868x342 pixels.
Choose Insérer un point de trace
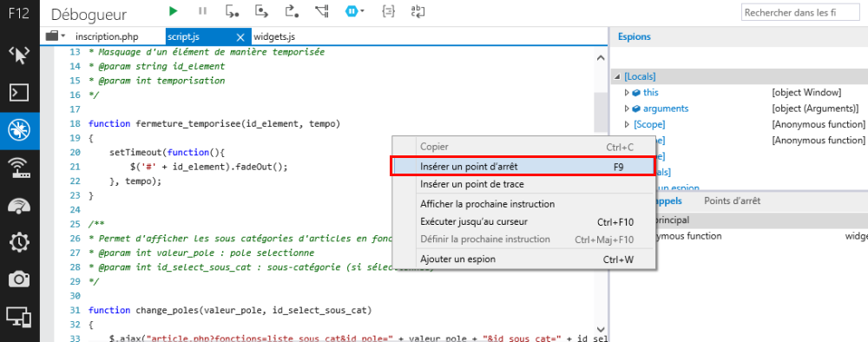coord(523,184)
